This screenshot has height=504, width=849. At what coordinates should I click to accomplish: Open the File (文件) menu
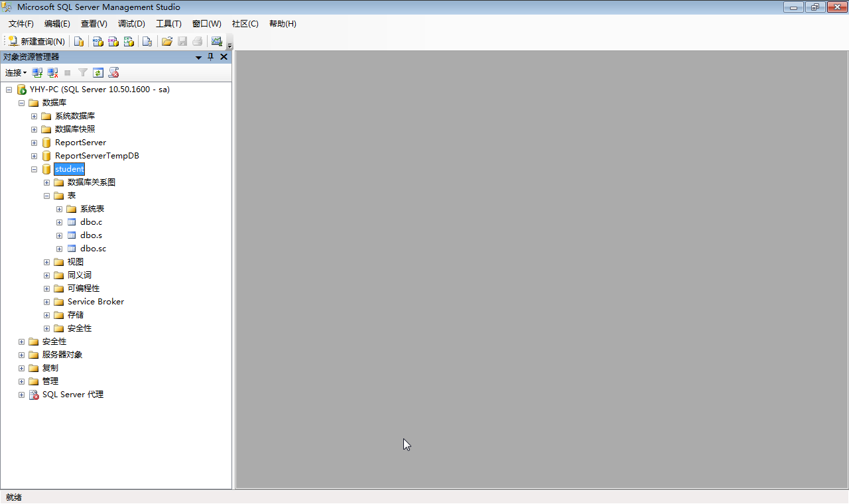click(x=21, y=24)
